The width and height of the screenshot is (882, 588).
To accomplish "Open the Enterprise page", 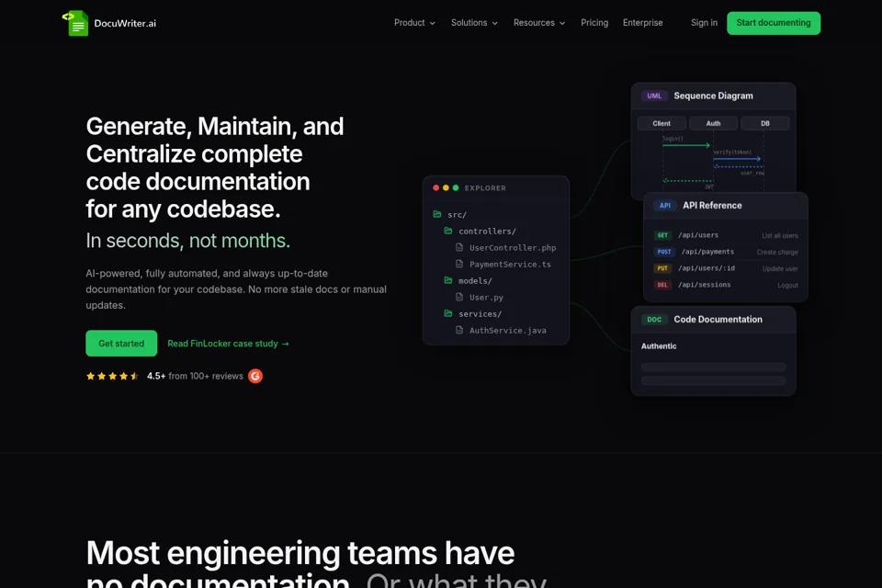I will [x=642, y=22].
